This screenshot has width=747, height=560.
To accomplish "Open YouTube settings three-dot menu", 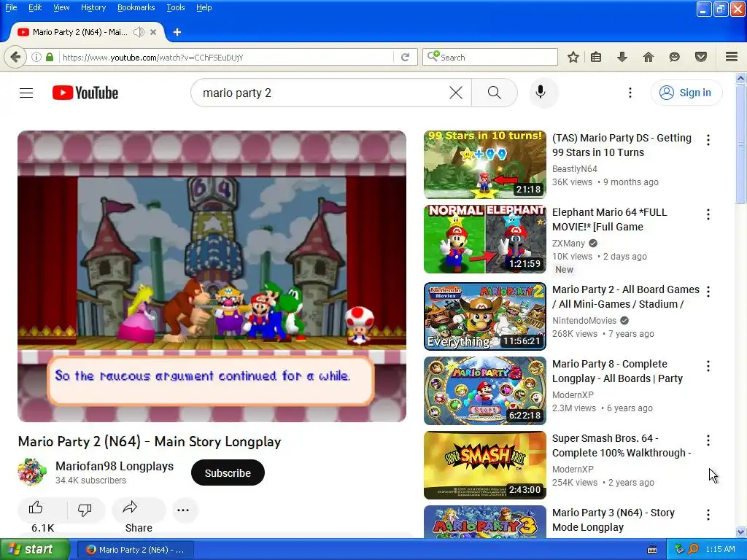I will point(630,93).
